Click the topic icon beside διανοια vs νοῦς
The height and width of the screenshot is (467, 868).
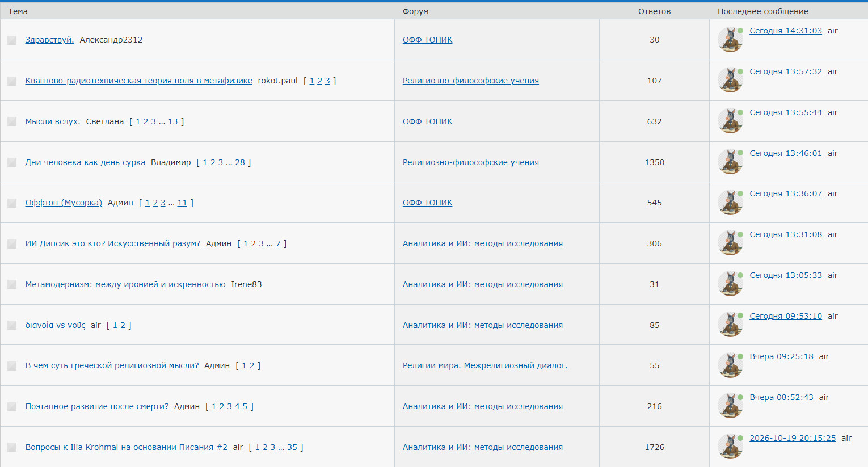point(12,325)
